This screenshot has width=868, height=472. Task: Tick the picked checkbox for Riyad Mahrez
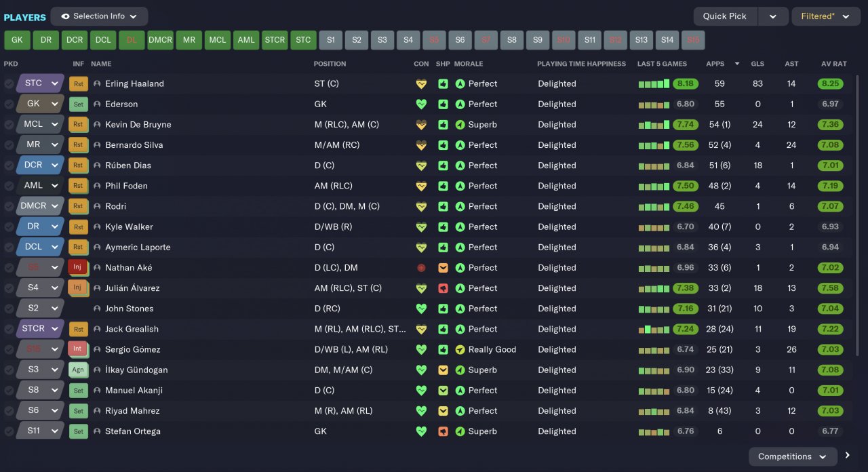(9, 411)
